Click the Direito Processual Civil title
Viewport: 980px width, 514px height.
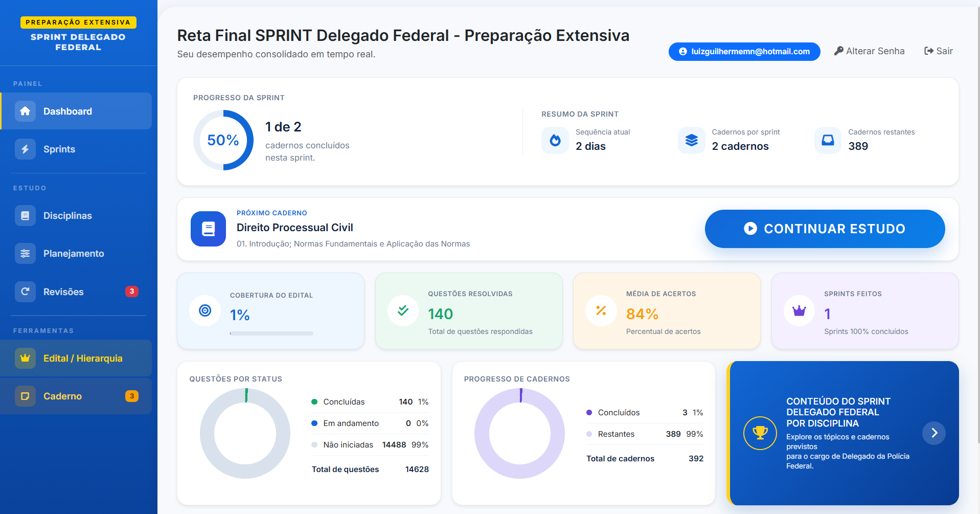pyautogui.click(x=295, y=228)
